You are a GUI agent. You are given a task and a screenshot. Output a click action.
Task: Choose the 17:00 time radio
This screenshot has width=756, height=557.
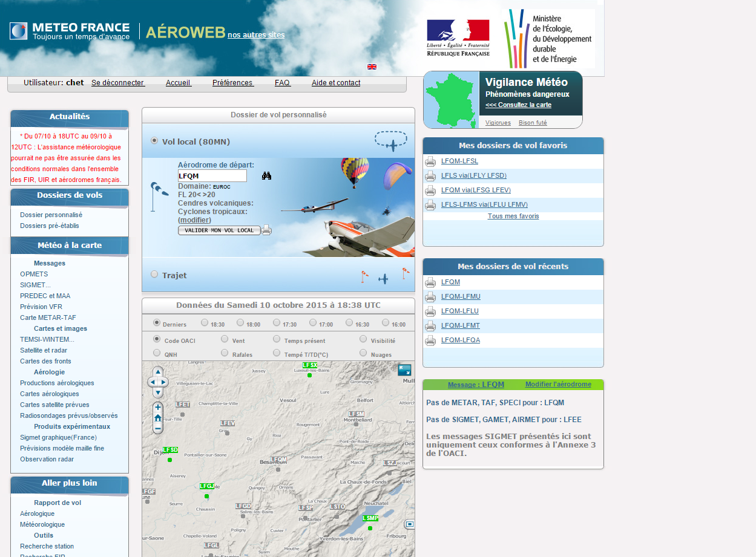tap(313, 323)
